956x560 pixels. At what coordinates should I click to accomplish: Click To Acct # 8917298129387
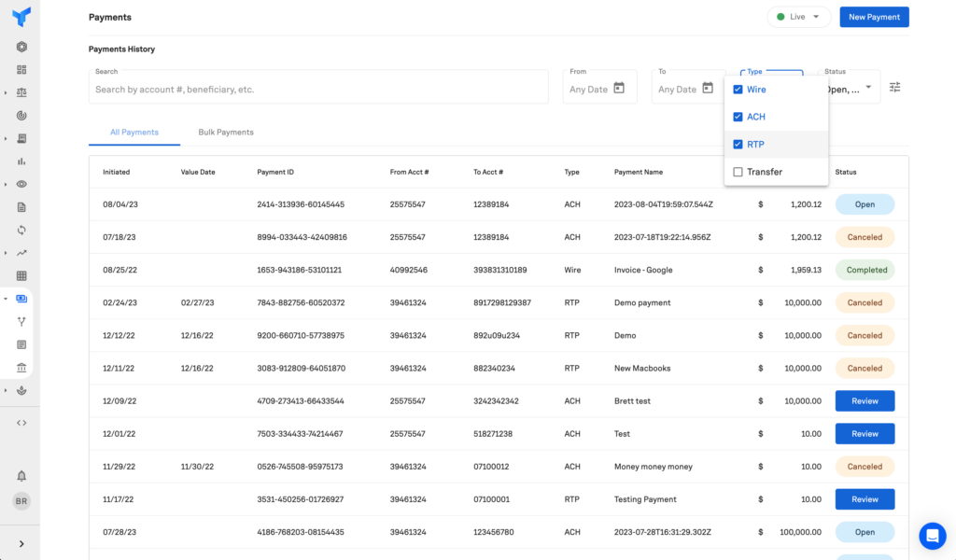501,302
